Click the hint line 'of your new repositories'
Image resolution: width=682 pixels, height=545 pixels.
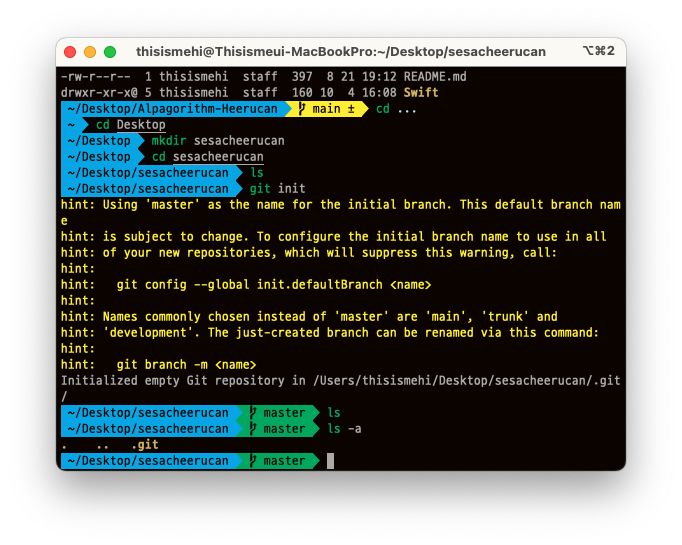point(309,253)
